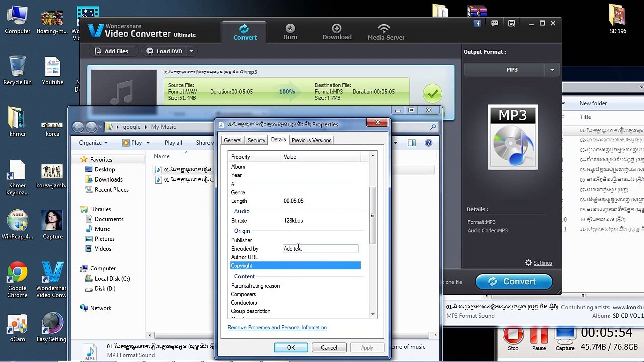
Task: Click the Properties details vertical scrollbar
Action: pos(373,215)
